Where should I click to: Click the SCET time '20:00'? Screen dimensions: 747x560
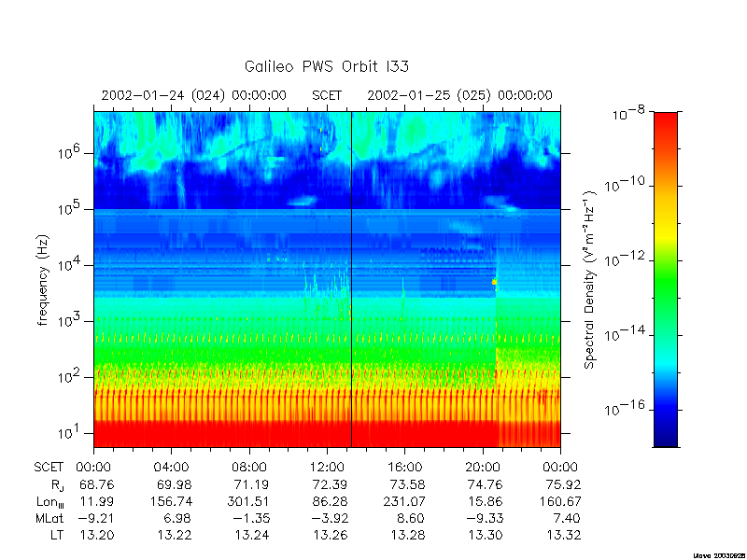pyautogui.click(x=483, y=468)
